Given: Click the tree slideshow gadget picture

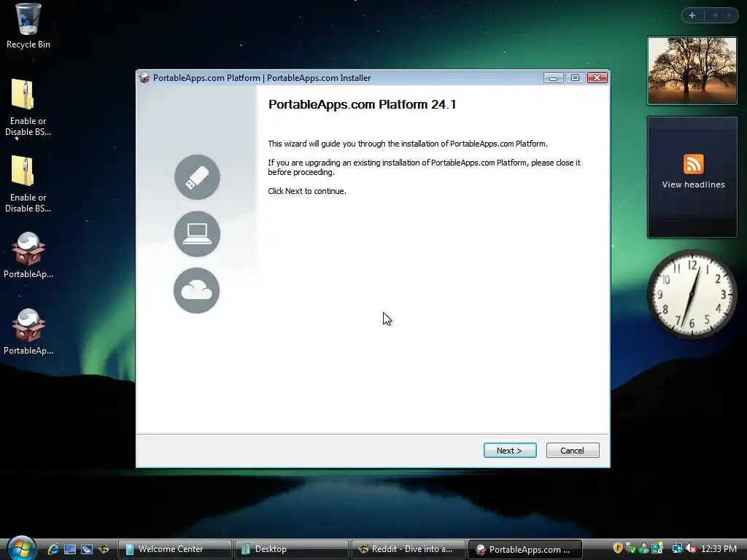Looking at the screenshot, I should coord(692,71).
